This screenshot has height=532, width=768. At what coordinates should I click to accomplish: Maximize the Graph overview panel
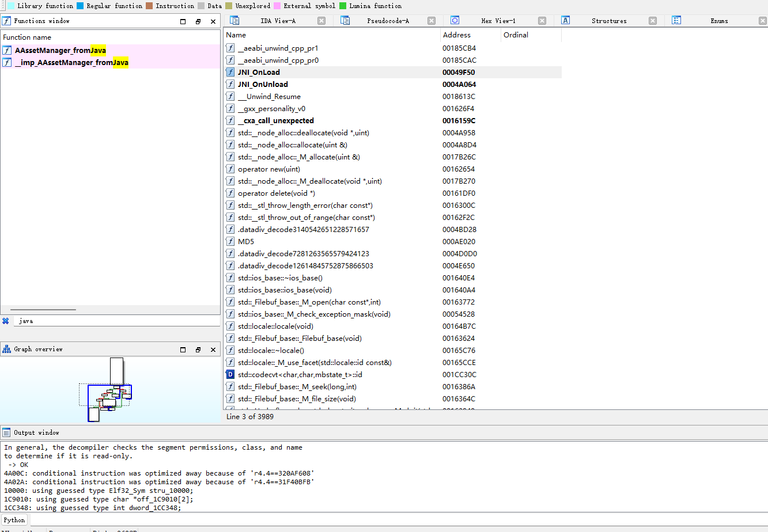(x=183, y=349)
